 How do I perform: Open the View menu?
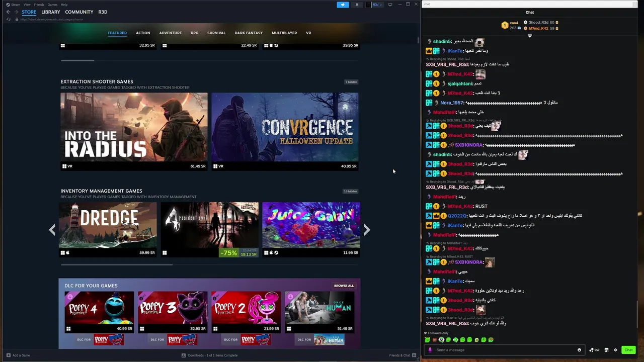pyautogui.click(x=27, y=5)
